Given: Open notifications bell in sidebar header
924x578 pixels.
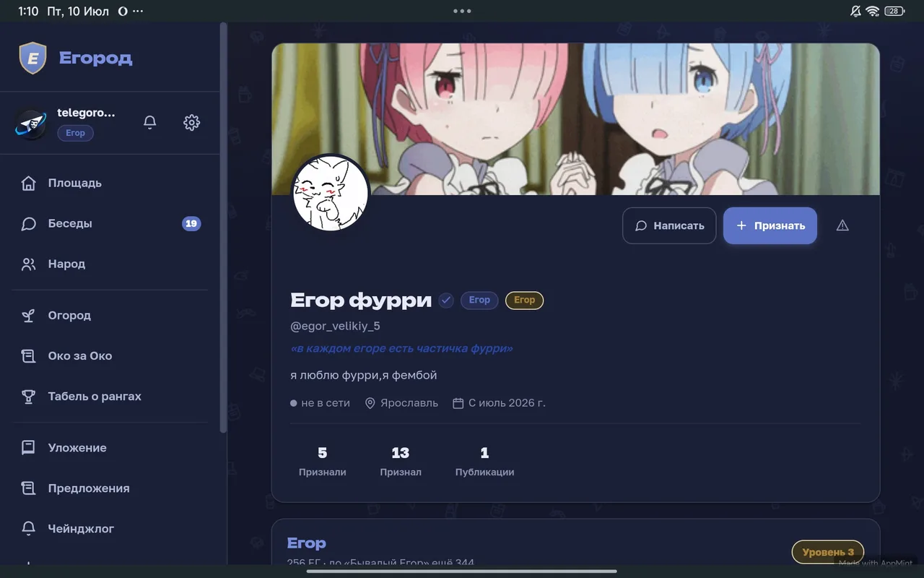Looking at the screenshot, I should click(x=150, y=122).
